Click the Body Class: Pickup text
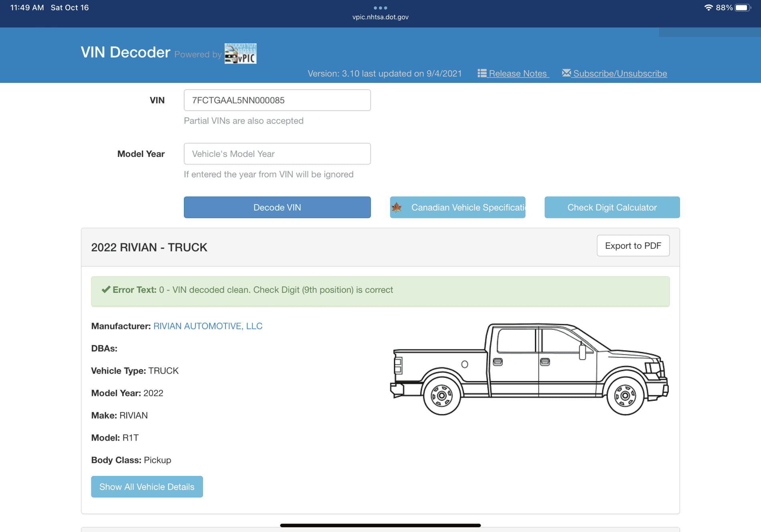Viewport: 761px width, 532px height. click(131, 460)
